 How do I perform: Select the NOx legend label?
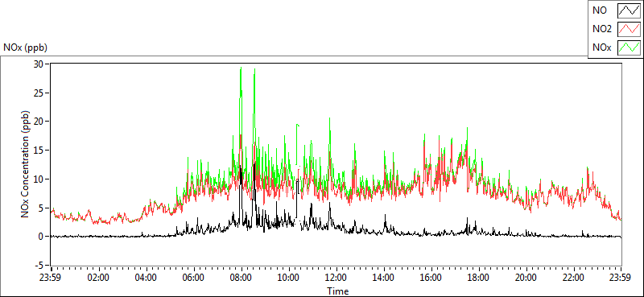click(x=601, y=47)
